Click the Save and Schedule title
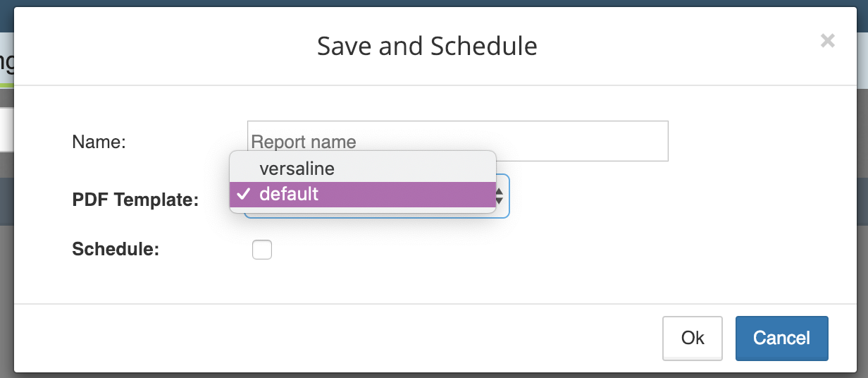The width and height of the screenshot is (868, 378). tap(427, 47)
